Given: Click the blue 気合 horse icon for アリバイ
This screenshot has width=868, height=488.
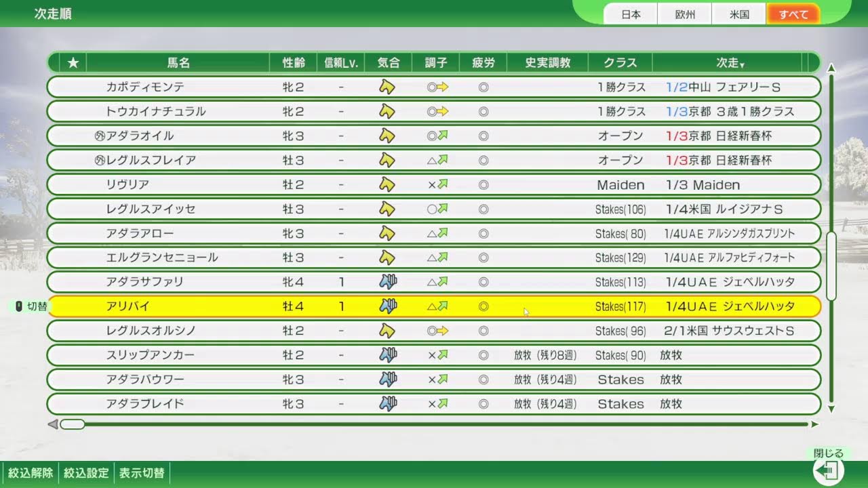Looking at the screenshot, I should [x=388, y=306].
